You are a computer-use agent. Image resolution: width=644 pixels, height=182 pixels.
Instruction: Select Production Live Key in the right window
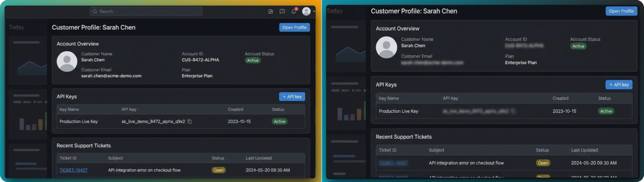click(x=398, y=111)
